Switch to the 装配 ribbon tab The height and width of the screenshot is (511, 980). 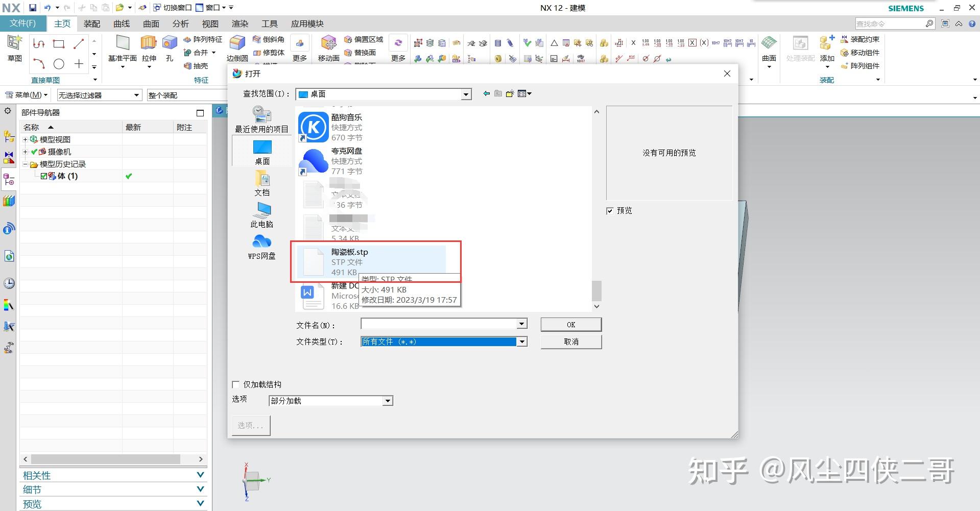click(x=92, y=23)
